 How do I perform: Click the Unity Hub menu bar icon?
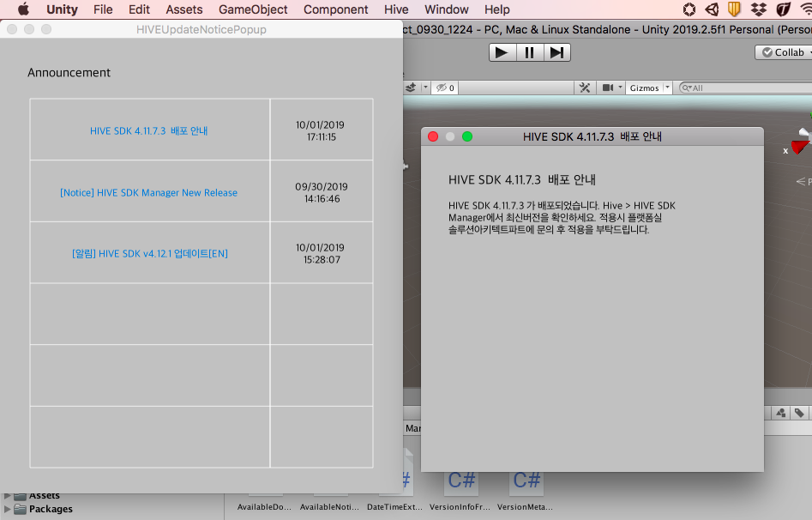(712, 9)
